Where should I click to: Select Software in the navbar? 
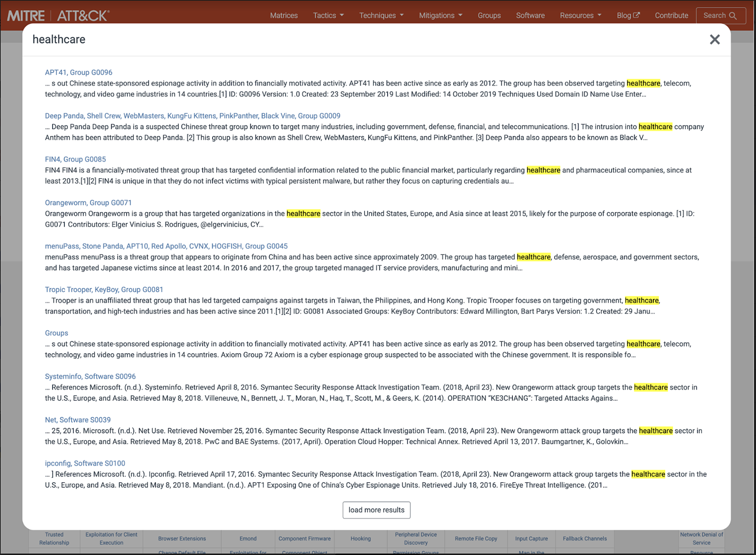(x=530, y=16)
